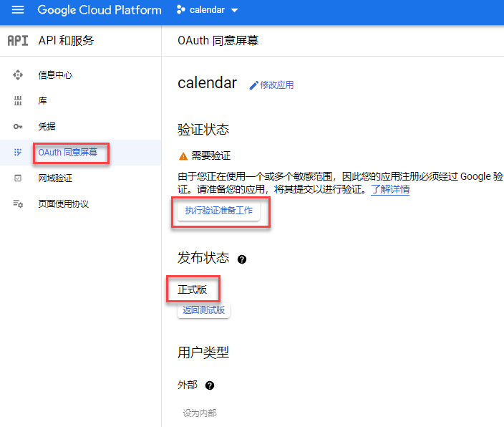Click help icon next to 外部
The image size is (504, 427).
pos(210,385)
